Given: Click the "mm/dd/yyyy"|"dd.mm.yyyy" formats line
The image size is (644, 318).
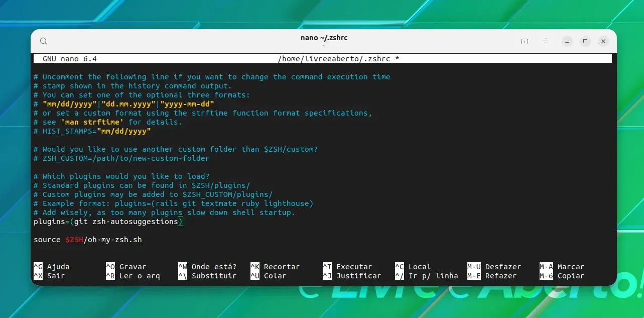Looking at the screenshot, I should coord(124,104).
